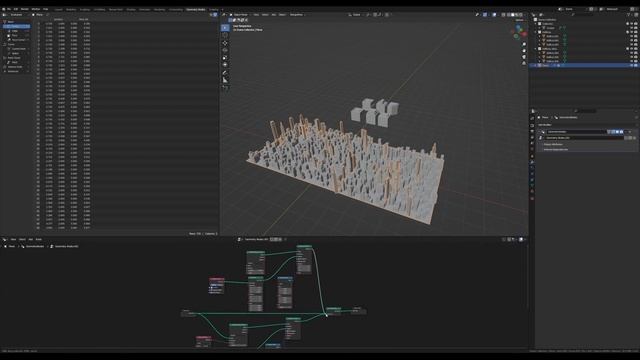
Task: Select the Annotate tool in viewport toolbar
Action: (225, 73)
